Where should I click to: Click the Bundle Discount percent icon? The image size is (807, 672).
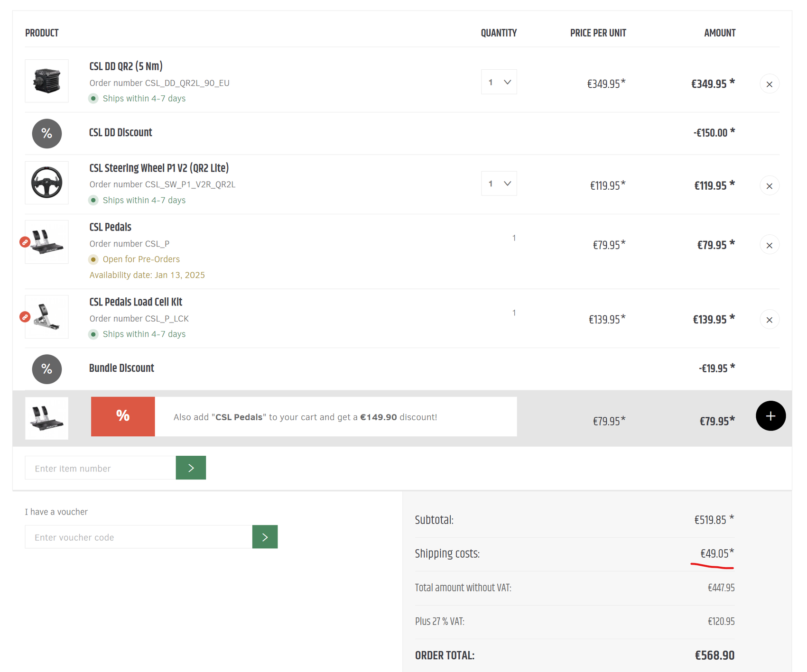point(46,369)
